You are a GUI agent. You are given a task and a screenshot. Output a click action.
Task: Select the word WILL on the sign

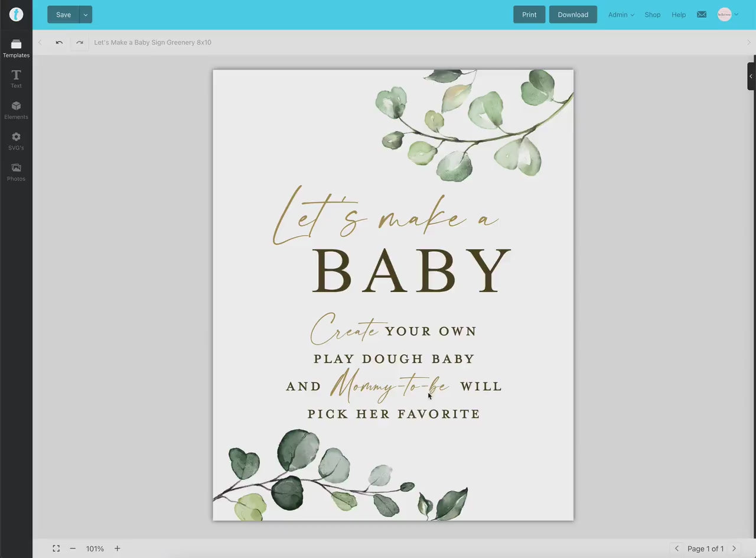[481, 387]
